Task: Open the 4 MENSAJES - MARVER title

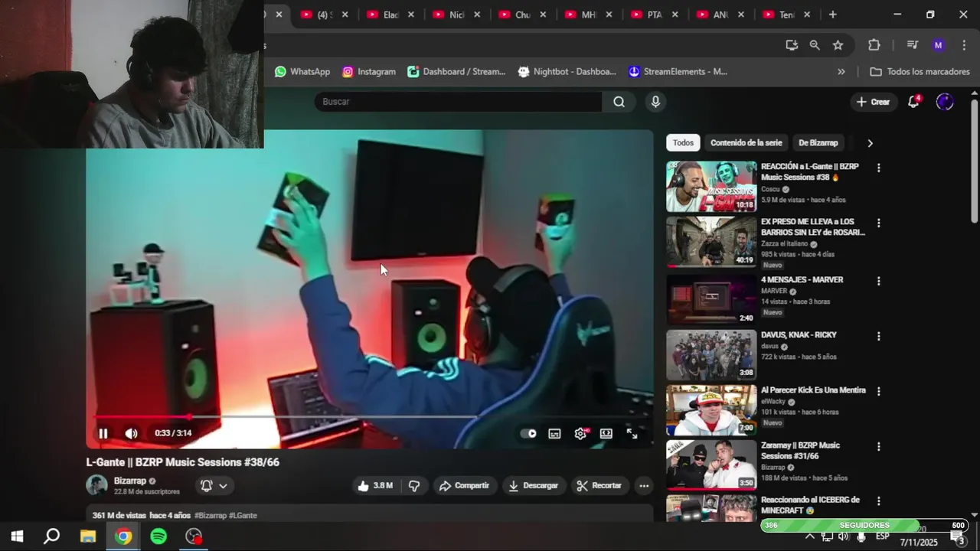Action: point(802,280)
